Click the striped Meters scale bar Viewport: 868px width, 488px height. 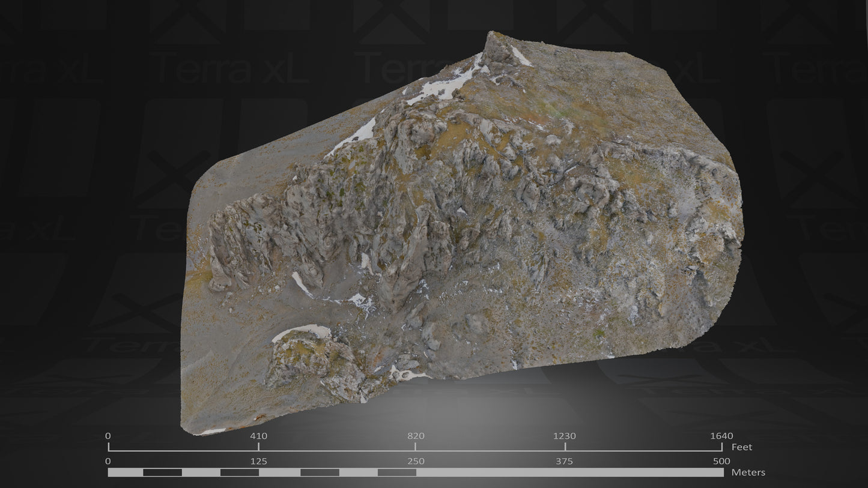click(x=414, y=473)
